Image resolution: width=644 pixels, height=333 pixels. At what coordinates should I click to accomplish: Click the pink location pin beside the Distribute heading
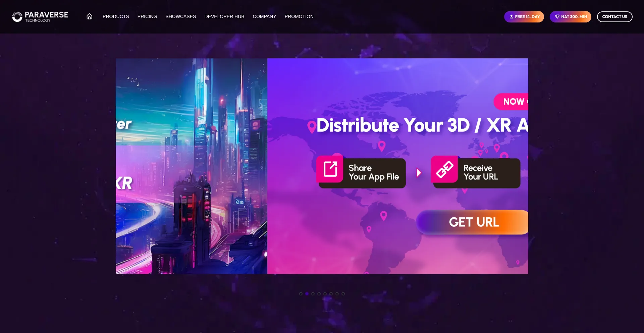pyautogui.click(x=312, y=127)
